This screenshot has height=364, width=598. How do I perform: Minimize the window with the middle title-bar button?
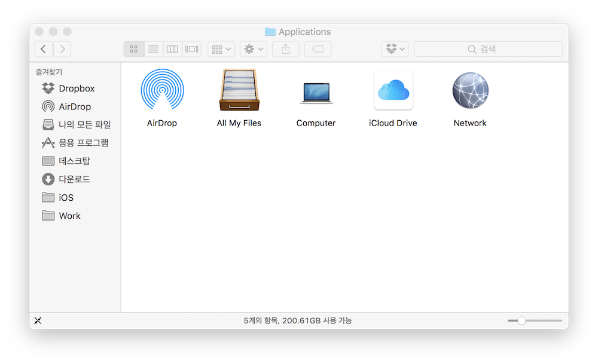click(x=53, y=31)
